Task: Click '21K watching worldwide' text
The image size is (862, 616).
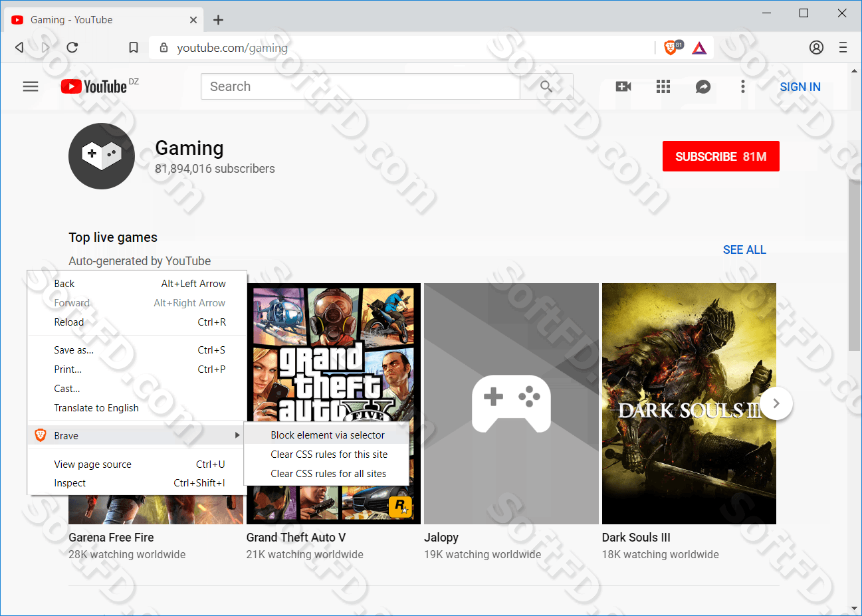Action: pos(305,554)
